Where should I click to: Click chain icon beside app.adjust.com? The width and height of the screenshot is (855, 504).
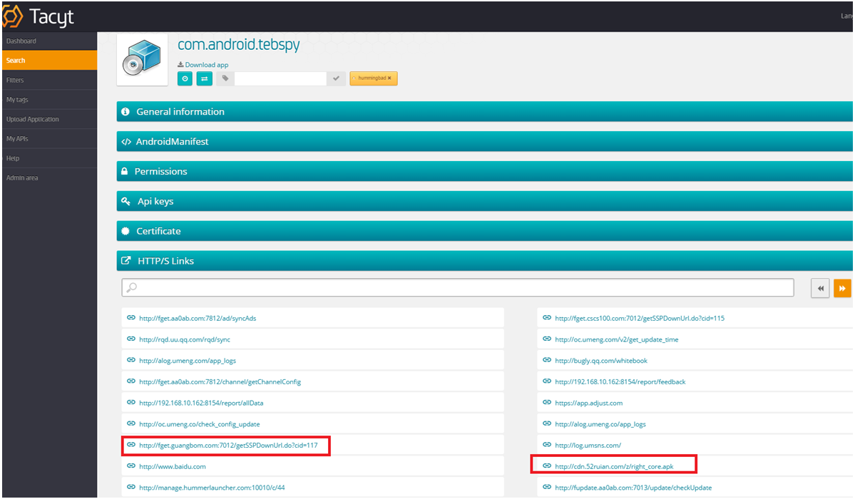click(547, 403)
